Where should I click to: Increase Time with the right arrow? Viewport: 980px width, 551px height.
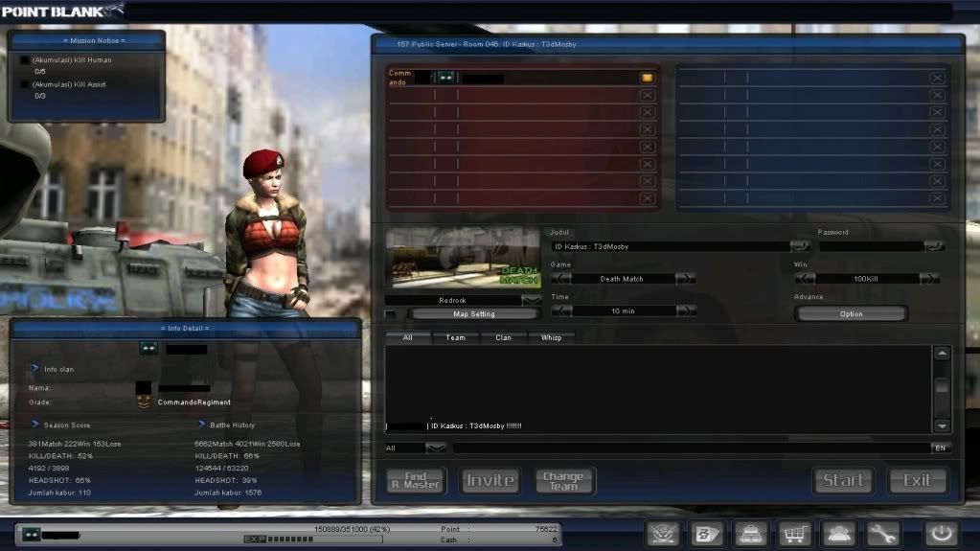[686, 310]
